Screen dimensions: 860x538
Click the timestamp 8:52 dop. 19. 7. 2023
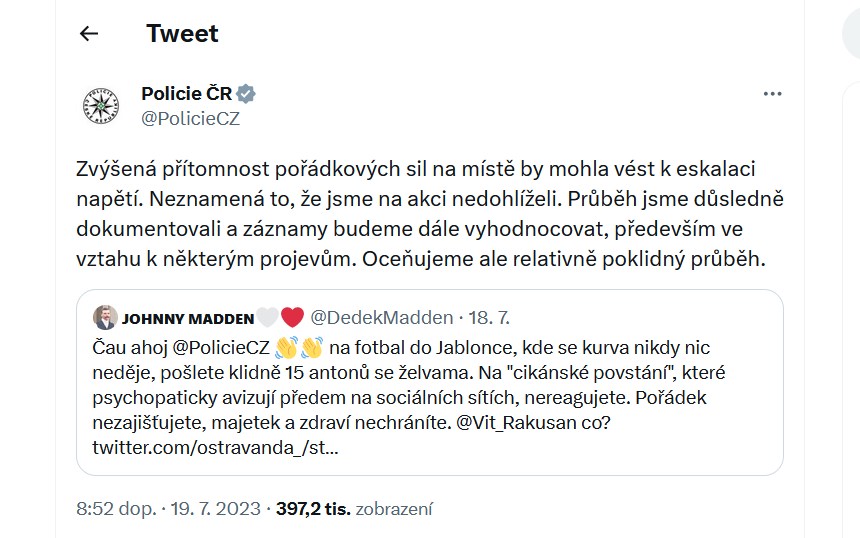point(168,509)
